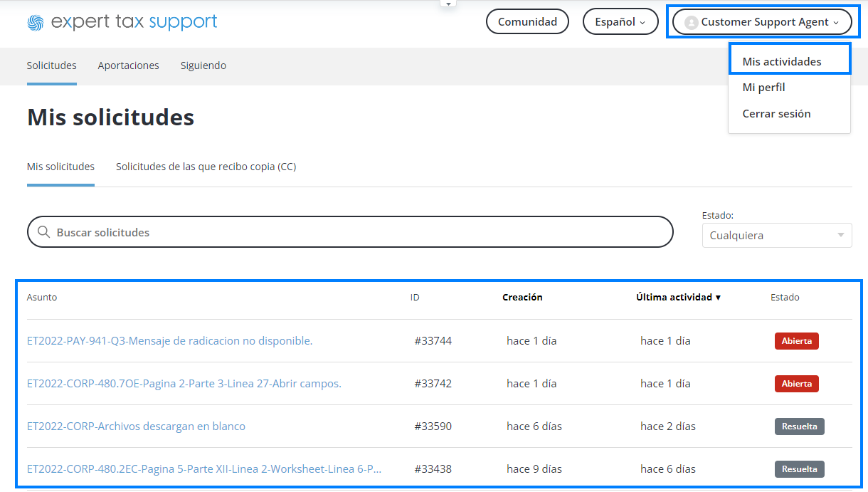The height and width of the screenshot is (492, 868).
Task: Choose Mi perfil menu entry
Action: 763,88
